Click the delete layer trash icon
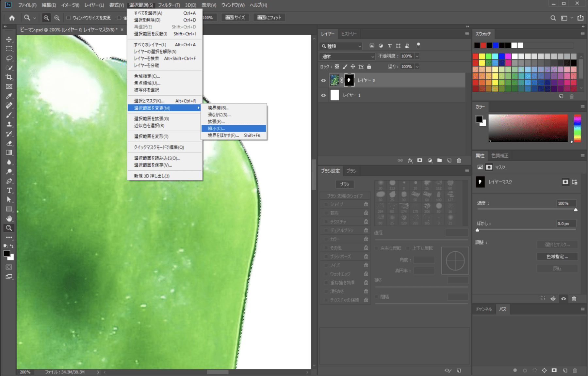The height and width of the screenshot is (376, 588). pyautogui.click(x=459, y=161)
